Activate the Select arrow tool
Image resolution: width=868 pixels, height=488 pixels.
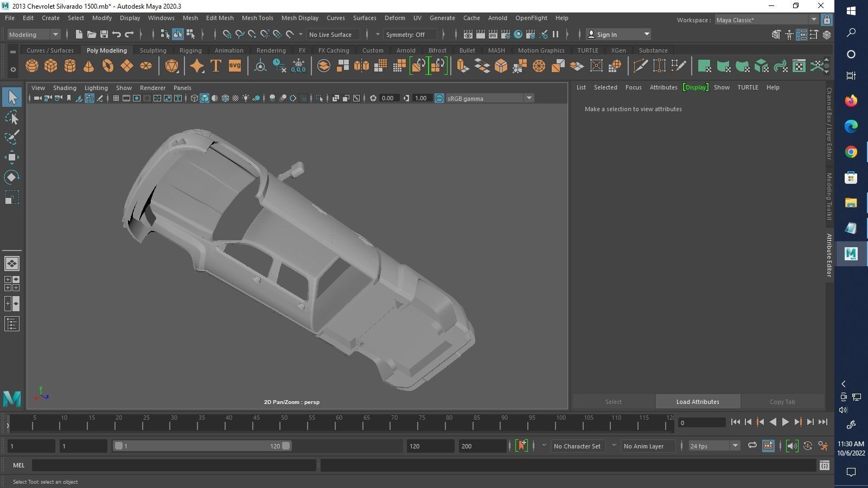(x=12, y=97)
